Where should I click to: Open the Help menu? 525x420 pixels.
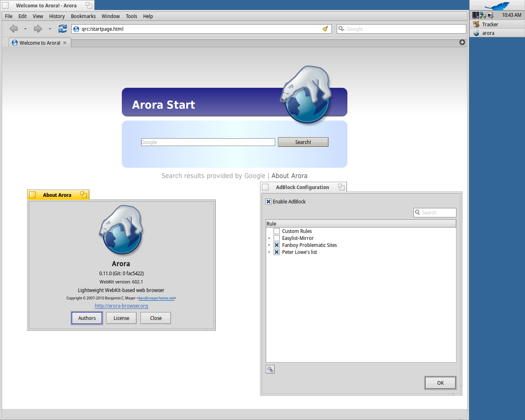(148, 16)
